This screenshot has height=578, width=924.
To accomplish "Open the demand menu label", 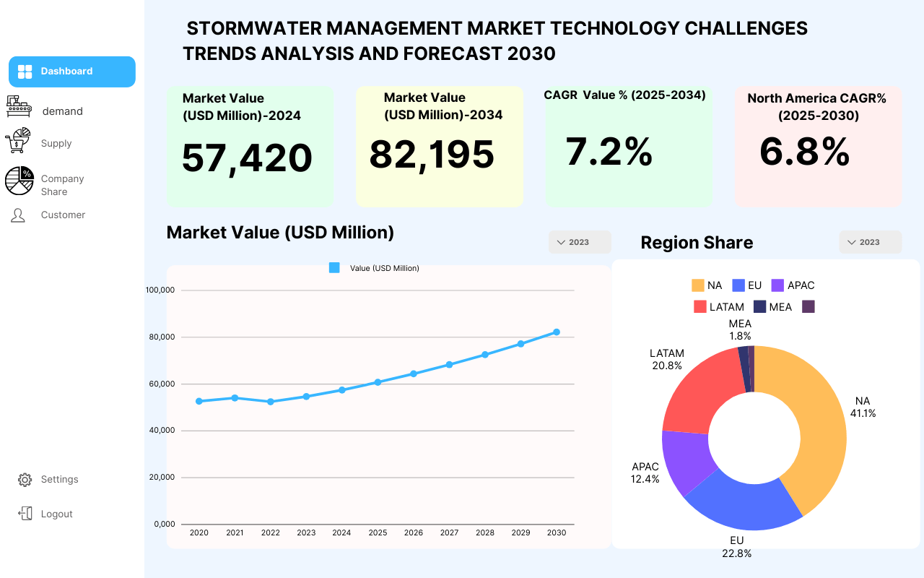I will click(x=63, y=111).
